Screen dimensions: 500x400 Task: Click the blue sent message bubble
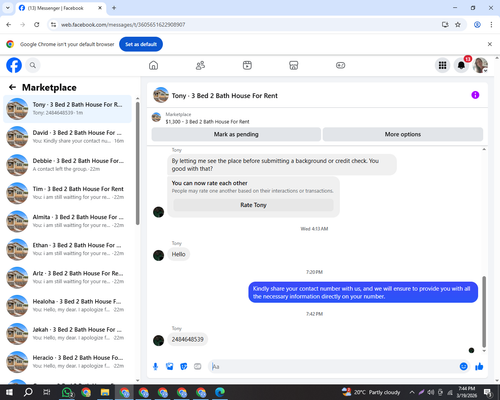click(x=363, y=292)
